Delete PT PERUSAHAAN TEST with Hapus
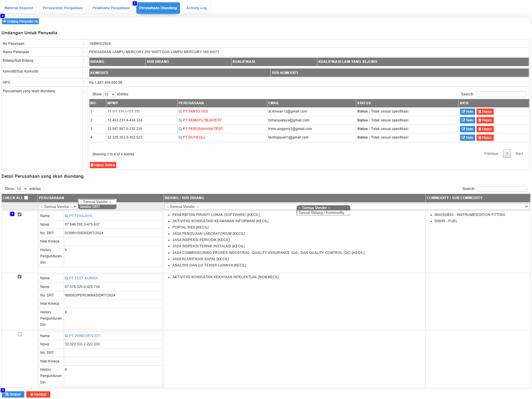The width and height of the screenshot is (532, 399). coord(485,129)
